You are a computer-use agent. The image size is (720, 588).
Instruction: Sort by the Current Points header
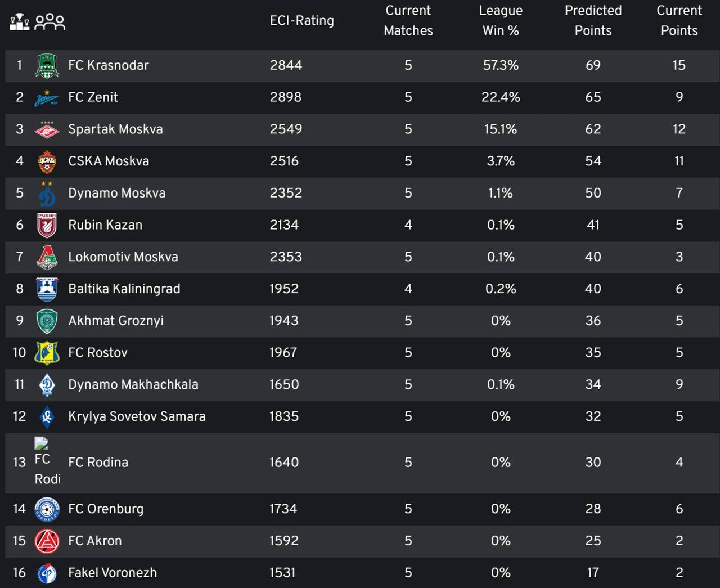pos(679,21)
